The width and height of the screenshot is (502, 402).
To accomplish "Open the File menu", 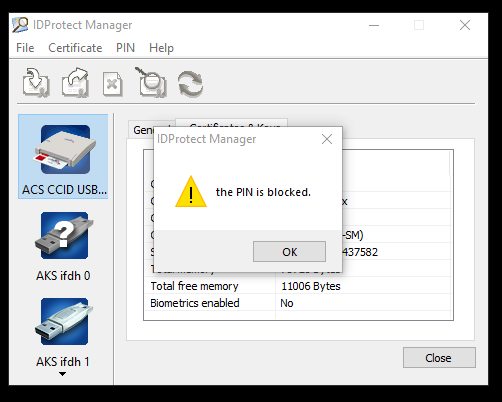I will coord(25,48).
